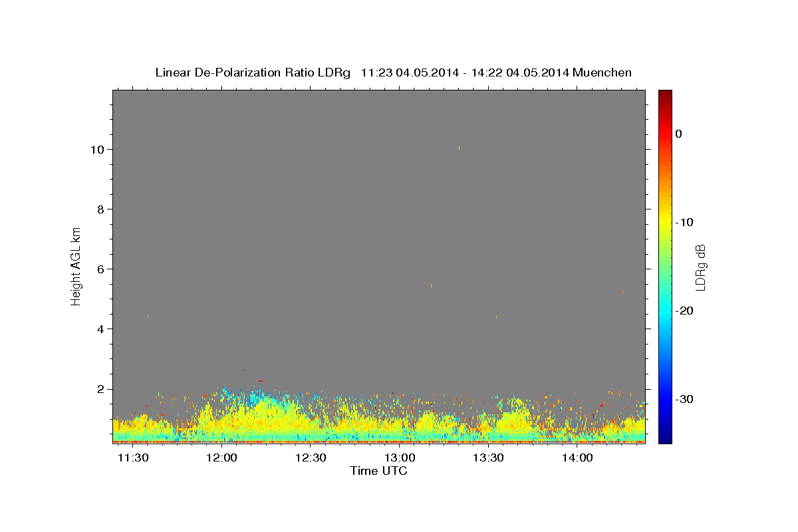Select the 'Muenchen' location text in title
This screenshot has width=798, height=532.
[602, 72]
